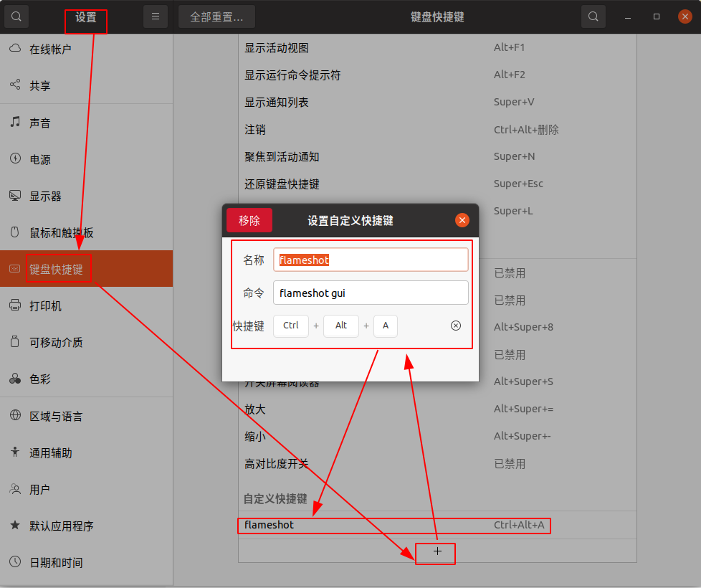Viewport: 701px width, 588px height.
Task: Select the keyboard icon in sidebar
Action: 15,269
